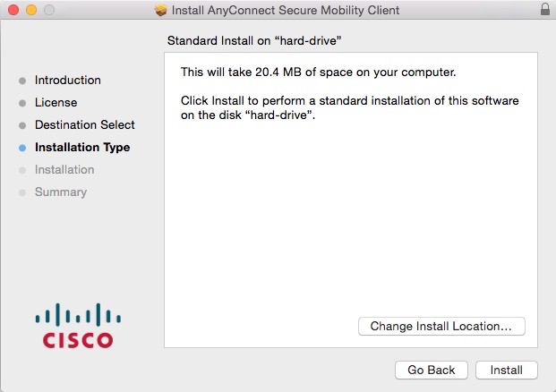Click the blue bullet marking the current step

22,148
